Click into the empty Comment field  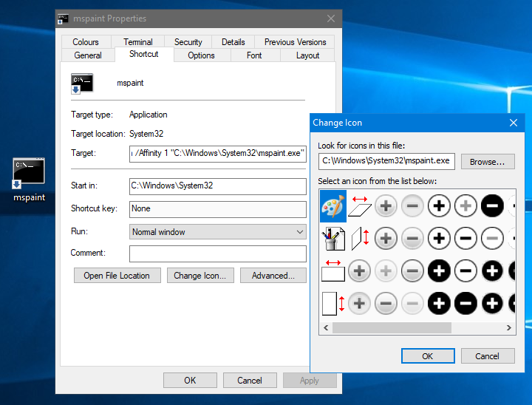pos(218,253)
